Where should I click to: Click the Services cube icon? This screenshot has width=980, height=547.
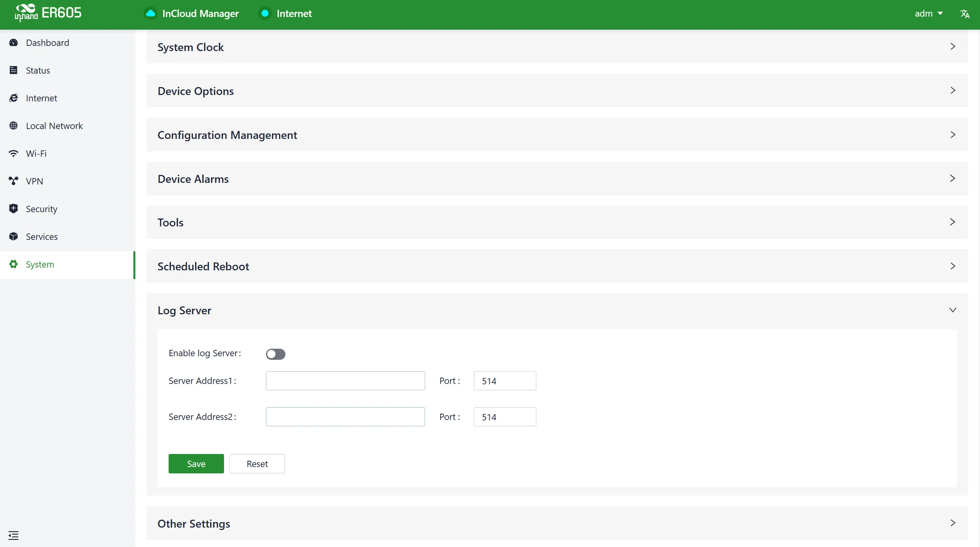pos(13,237)
